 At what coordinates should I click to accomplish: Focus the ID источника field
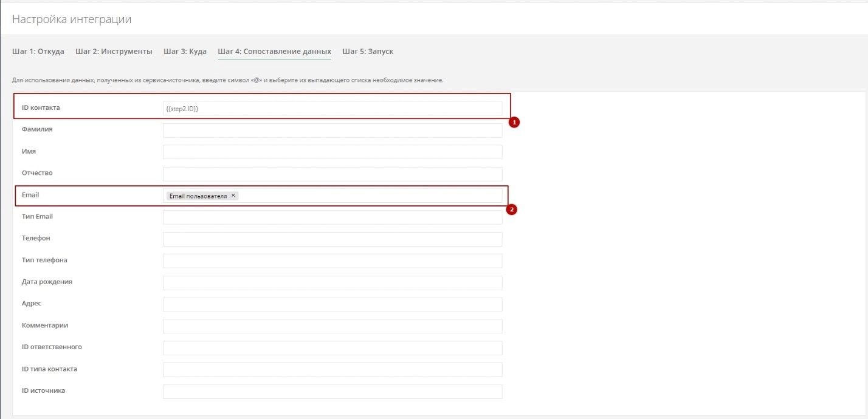[332, 392]
